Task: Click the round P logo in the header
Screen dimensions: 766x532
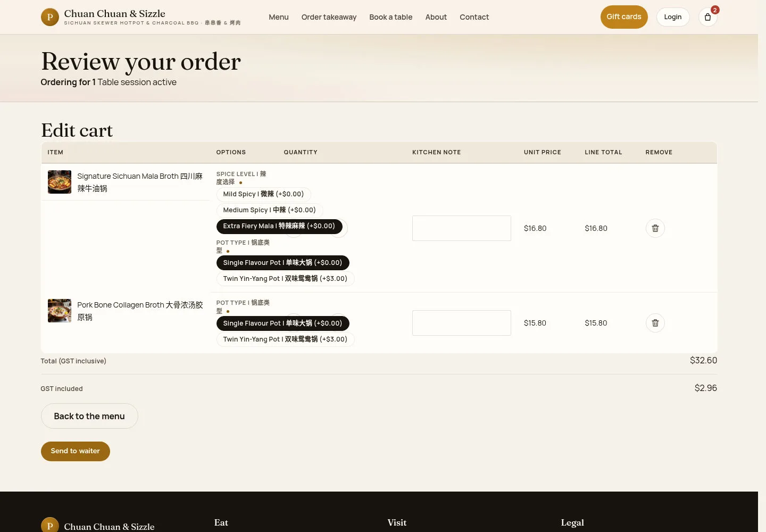Action: coord(50,17)
